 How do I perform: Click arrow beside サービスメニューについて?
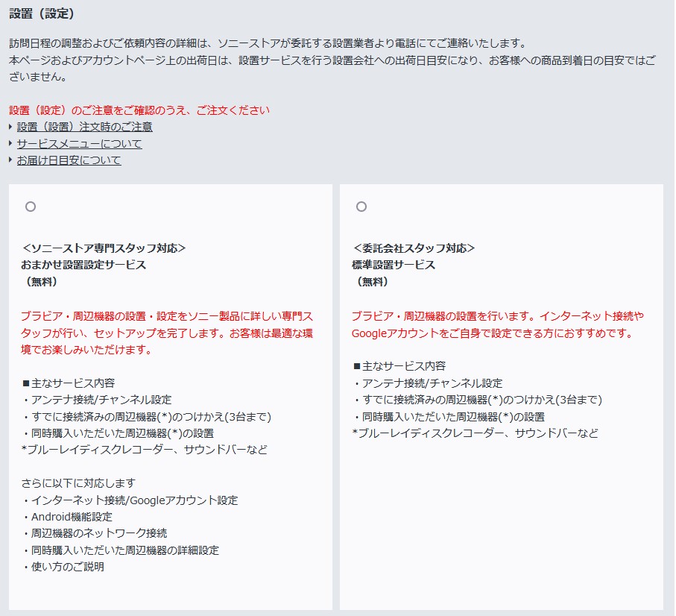(10, 143)
